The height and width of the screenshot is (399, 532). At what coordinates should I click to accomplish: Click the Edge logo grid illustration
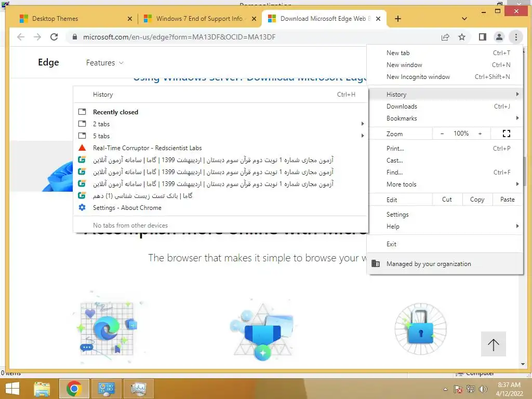click(x=108, y=329)
